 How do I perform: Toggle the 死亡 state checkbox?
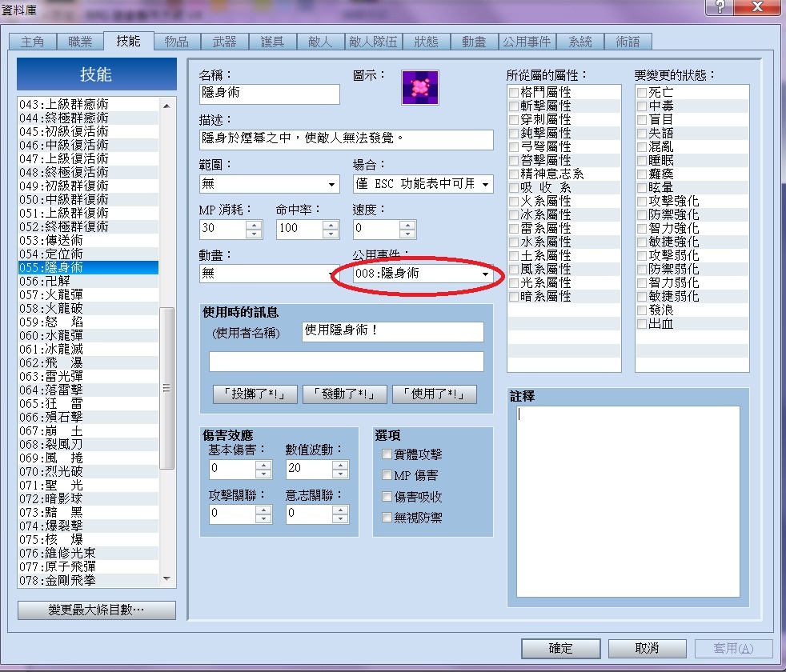tap(642, 92)
